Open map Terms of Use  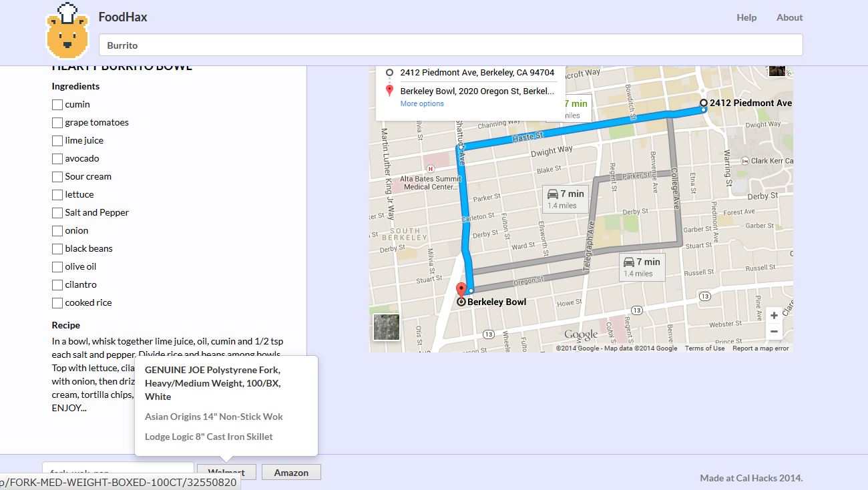coord(704,348)
